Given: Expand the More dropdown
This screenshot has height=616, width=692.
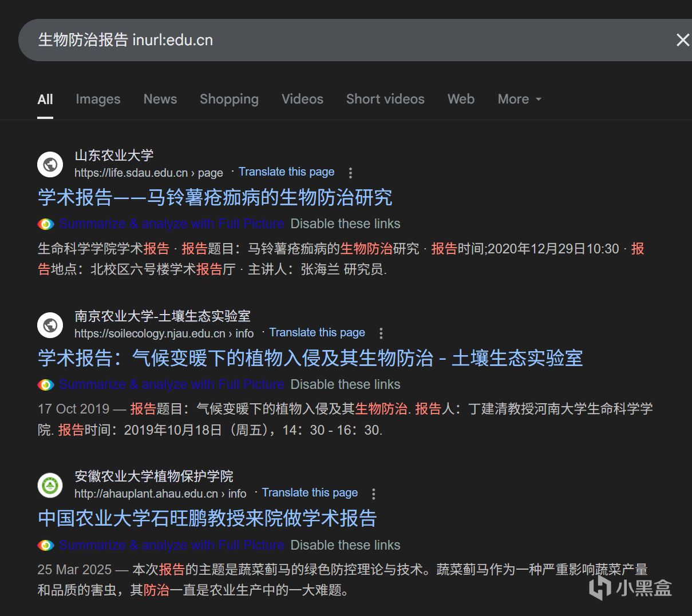Looking at the screenshot, I should 519,99.
